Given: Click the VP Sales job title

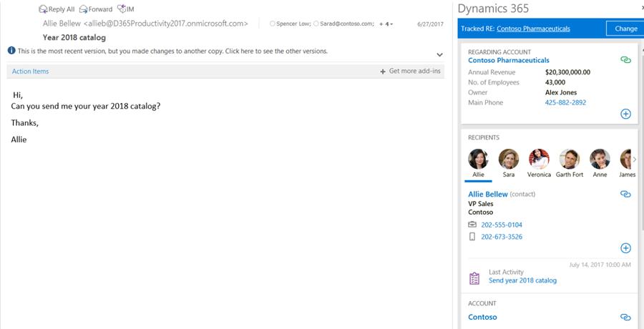Looking at the screenshot, I should click(481, 204).
